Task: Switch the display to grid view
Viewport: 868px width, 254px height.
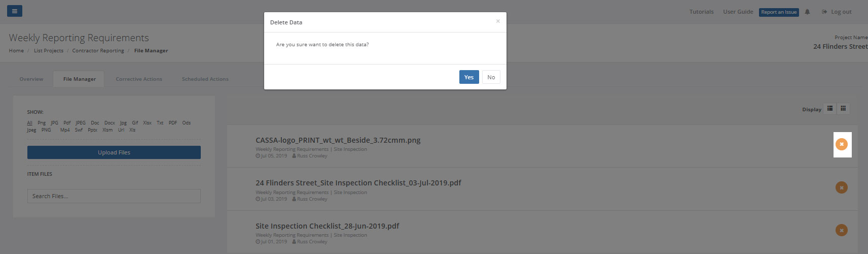Action: coord(843,109)
